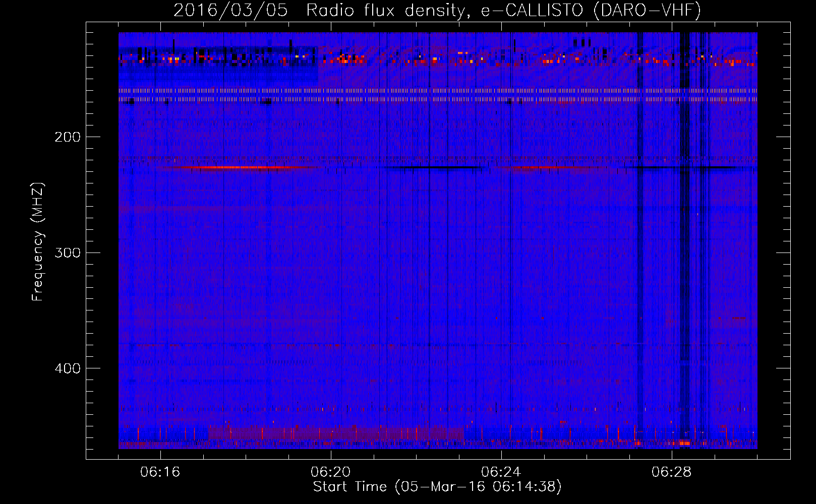This screenshot has height=504, width=816.
Task: Click the '300' frequency tick label
Action: pos(68,253)
